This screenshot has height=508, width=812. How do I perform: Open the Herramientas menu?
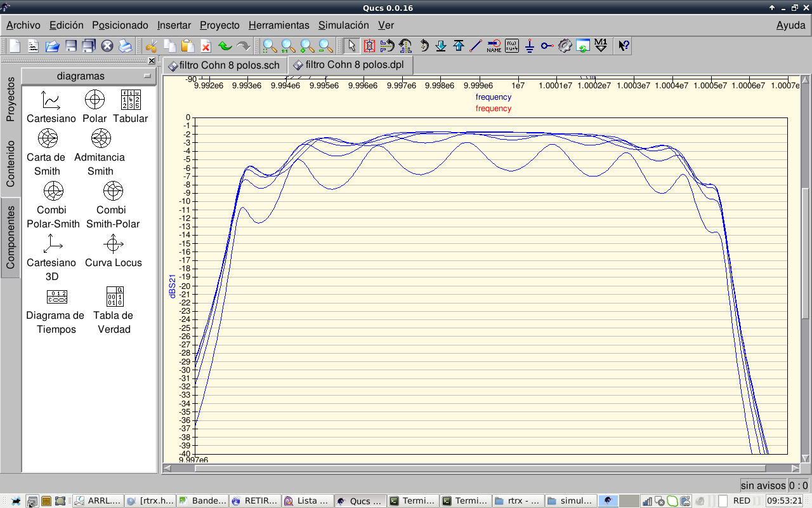(x=278, y=25)
